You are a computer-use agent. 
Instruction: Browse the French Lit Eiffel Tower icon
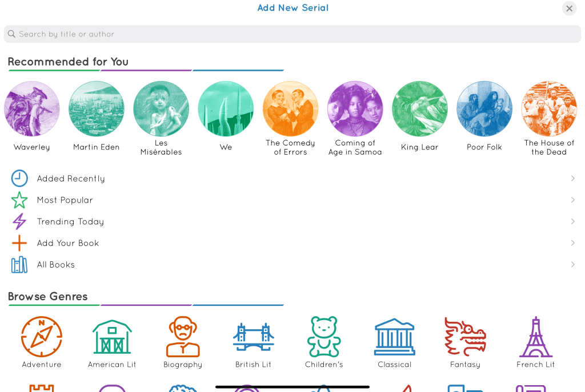coord(535,337)
